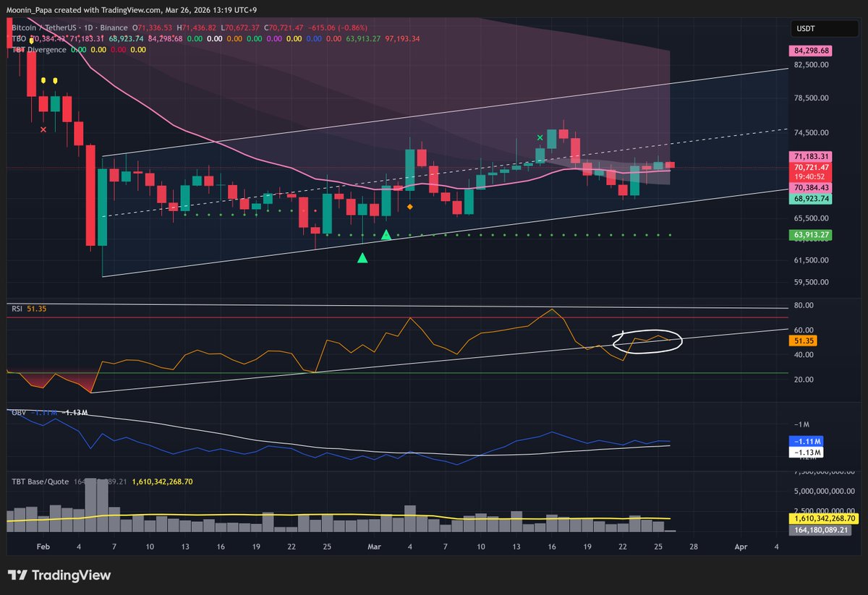The width and height of the screenshot is (868, 595).
Task: Click the TBO indicator legend name
Action: click(x=20, y=38)
